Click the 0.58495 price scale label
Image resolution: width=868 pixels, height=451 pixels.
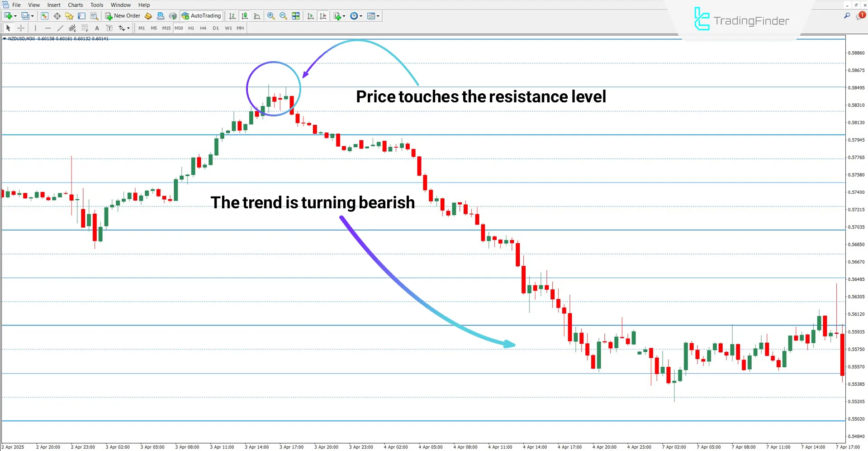click(856, 88)
